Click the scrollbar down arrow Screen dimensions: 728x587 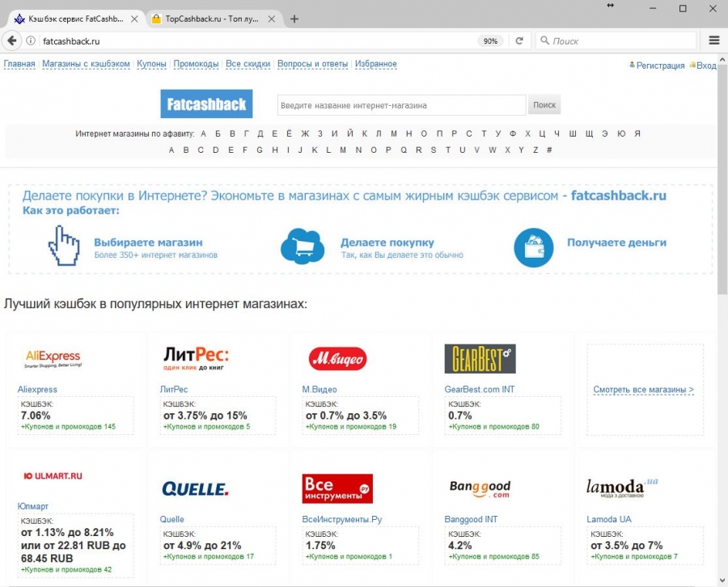pyautogui.click(x=722, y=581)
